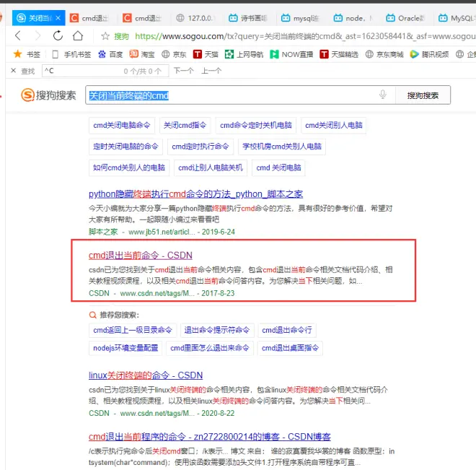This screenshot has height=470, width=476.
Task: Select recommendation cmd里面怎么退出来命令
Action: point(209,348)
